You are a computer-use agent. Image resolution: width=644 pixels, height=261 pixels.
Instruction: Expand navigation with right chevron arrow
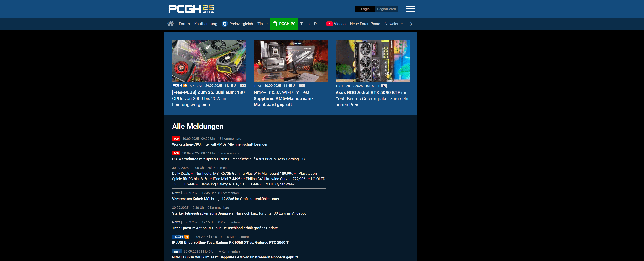pyautogui.click(x=411, y=24)
